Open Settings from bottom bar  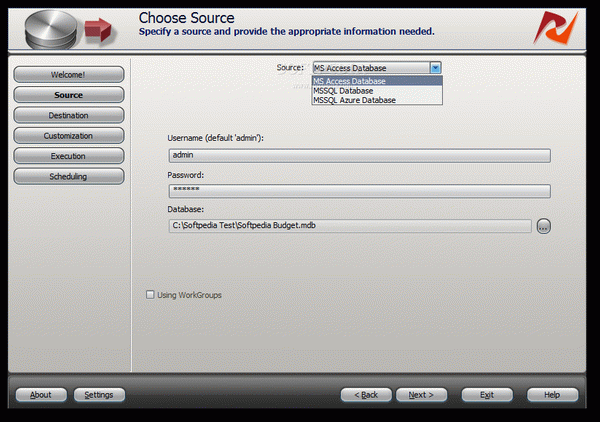coord(99,395)
